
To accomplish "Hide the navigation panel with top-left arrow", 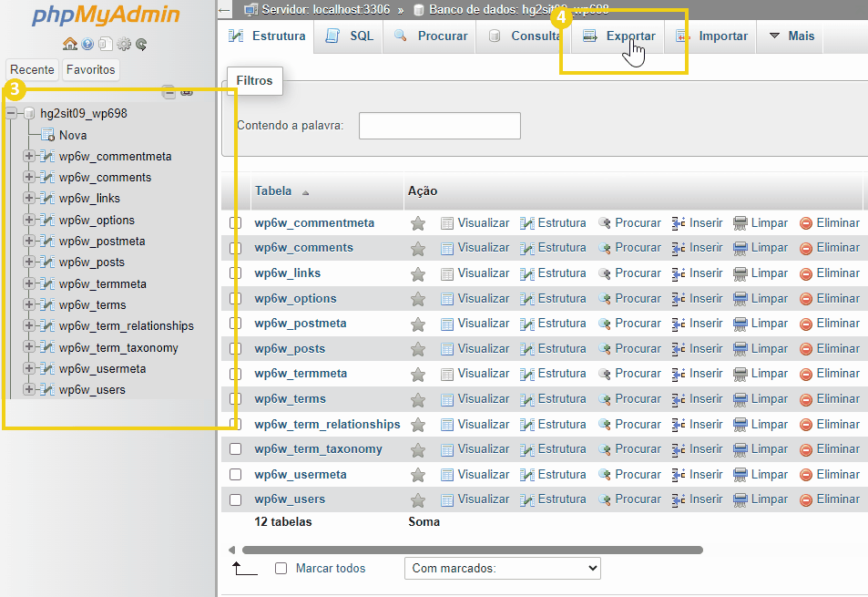I will [224, 10].
